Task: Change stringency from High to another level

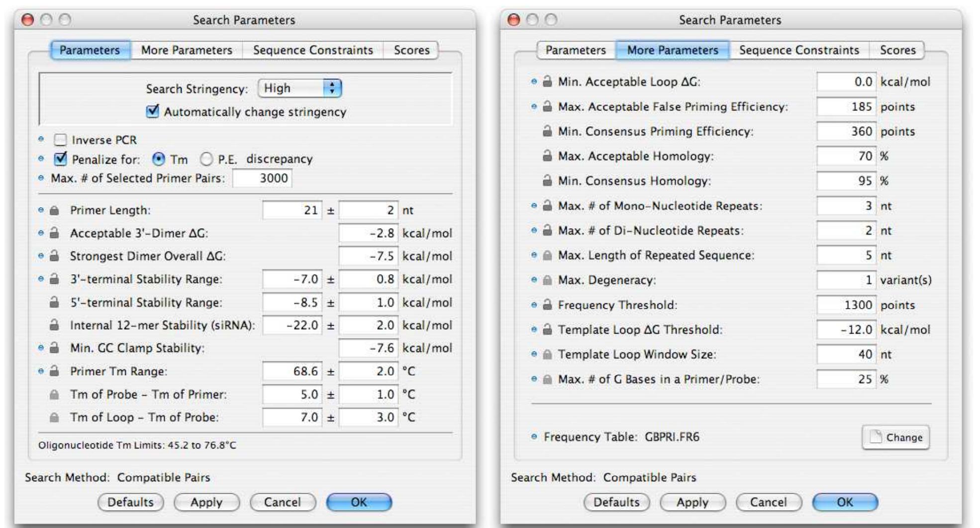Action: point(298,87)
